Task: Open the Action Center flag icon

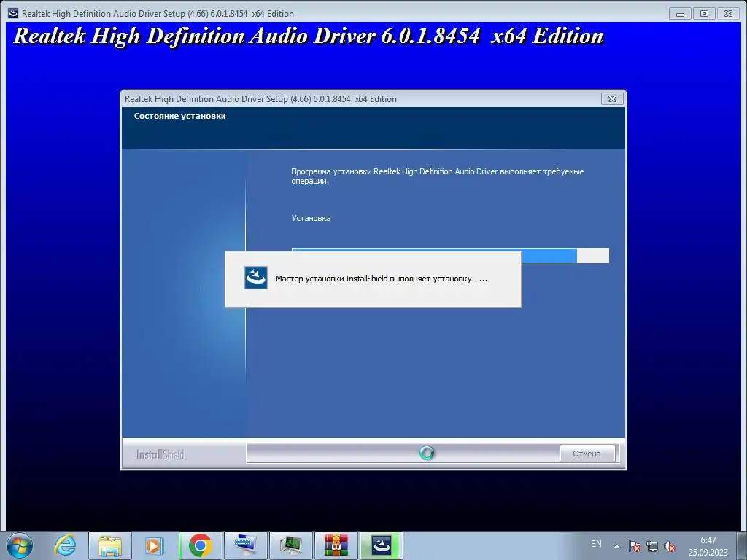Action: pos(634,546)
